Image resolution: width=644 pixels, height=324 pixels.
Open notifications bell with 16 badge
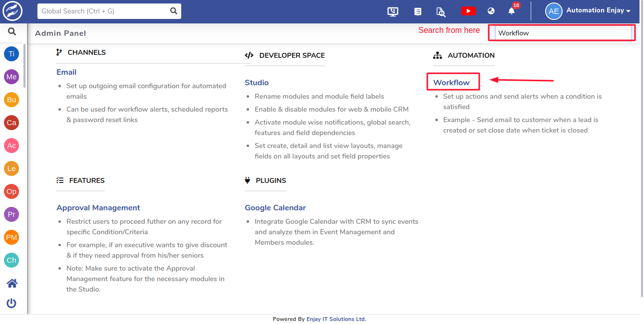pyautogui.click(x=512, y=10)
